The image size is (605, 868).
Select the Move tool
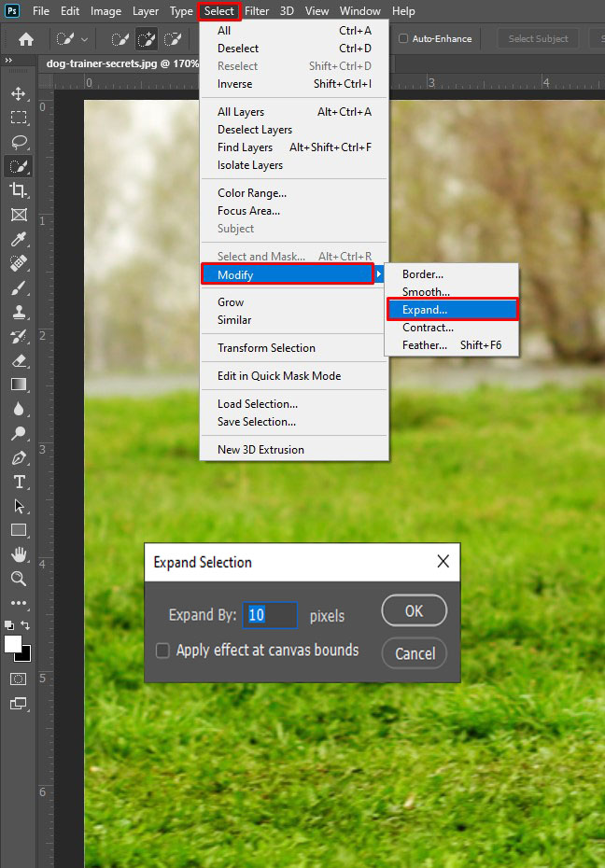(x=19, y=93)
